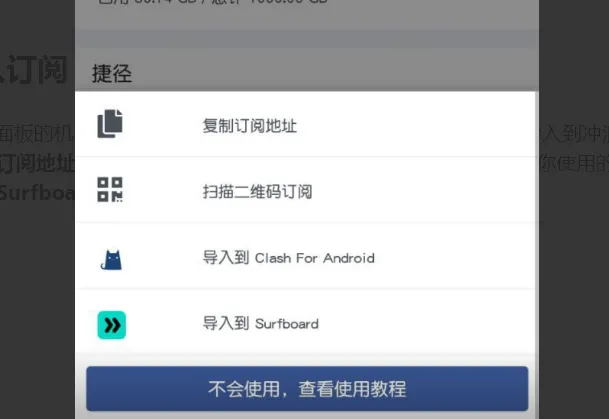Screen dimensions: 609x419
Task: Click the copy documents icon
Action: [x=110, y=123]
